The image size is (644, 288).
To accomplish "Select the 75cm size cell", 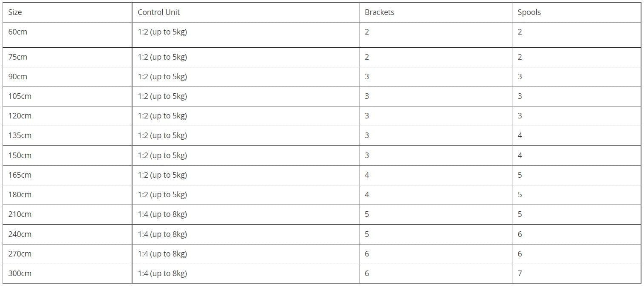I will [x=17, y=57].
